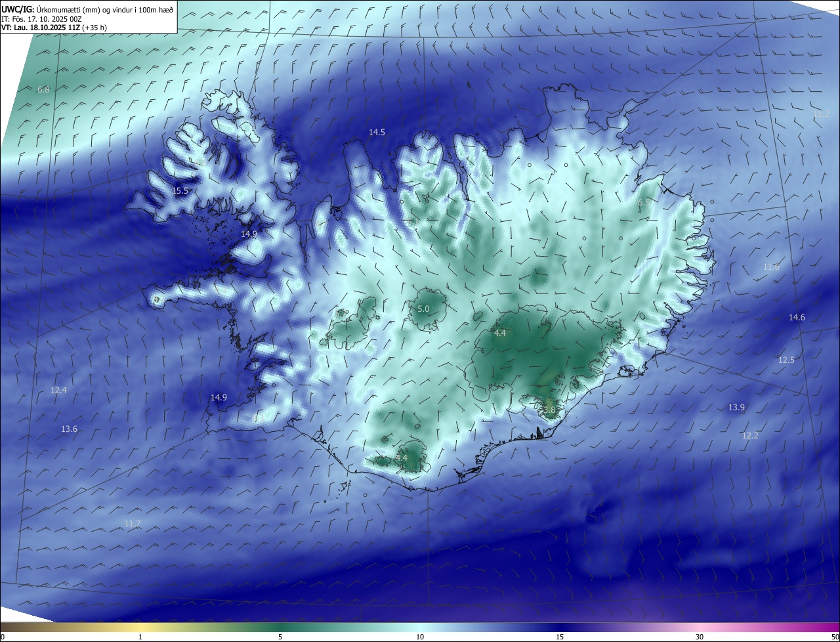This screenshot has width=840, height=642.
Task: Select the 30 tick on the color scale
Action: tap(700, 637)
